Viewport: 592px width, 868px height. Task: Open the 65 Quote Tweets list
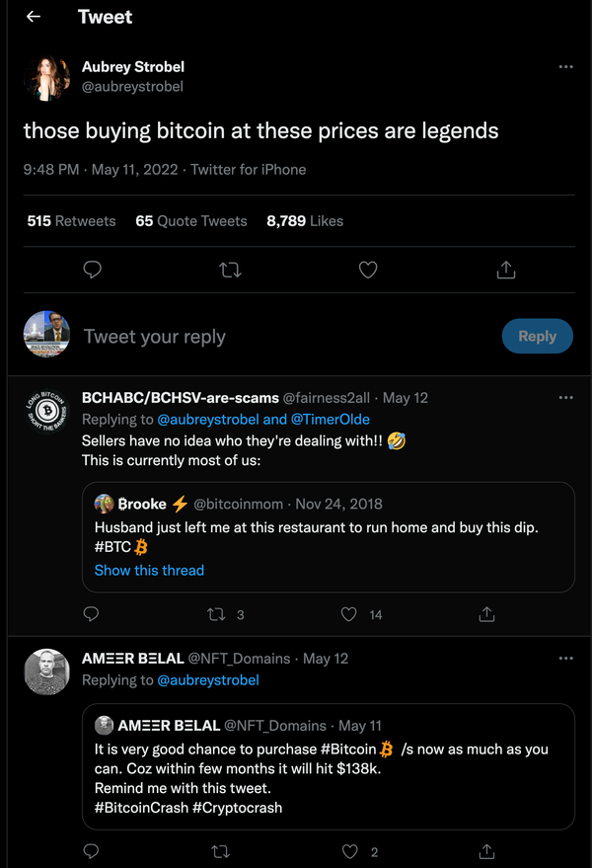tap(191, 221)
